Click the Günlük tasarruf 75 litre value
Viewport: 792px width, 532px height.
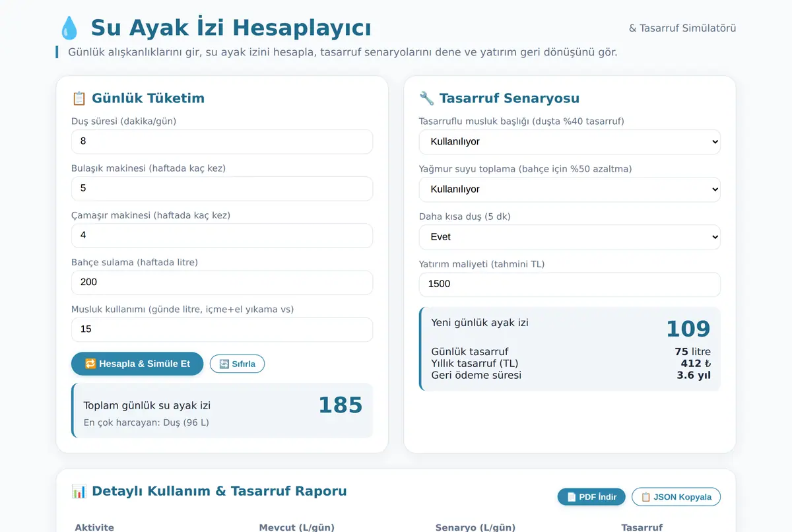click(x=692, y=352)
